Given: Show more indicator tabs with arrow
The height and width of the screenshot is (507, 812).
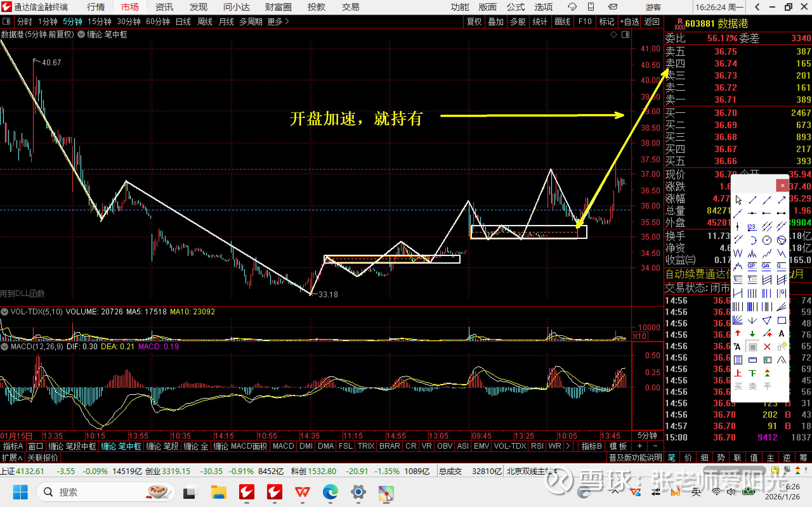Looking at the screenshot, I should point(568,446).
